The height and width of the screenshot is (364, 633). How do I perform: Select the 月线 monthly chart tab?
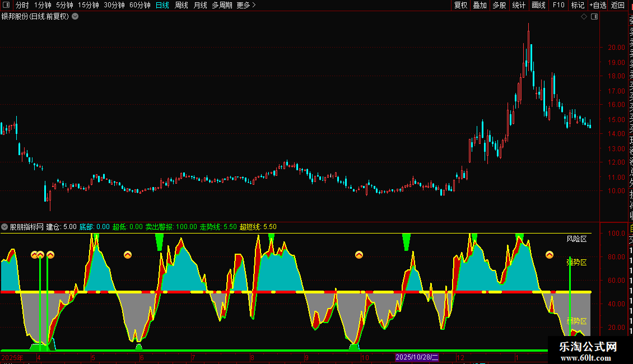click(x=200, y=5)
